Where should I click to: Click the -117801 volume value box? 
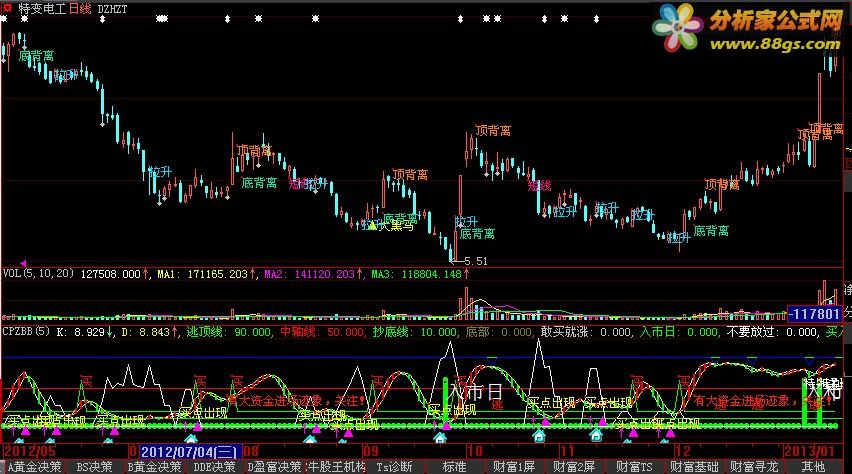point(814,314)
